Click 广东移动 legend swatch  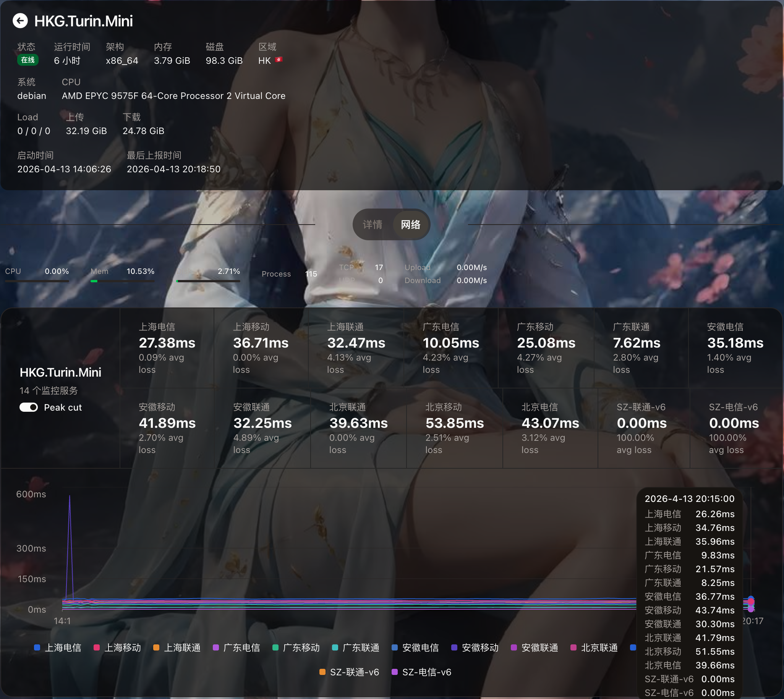click(x=275, y=648)
